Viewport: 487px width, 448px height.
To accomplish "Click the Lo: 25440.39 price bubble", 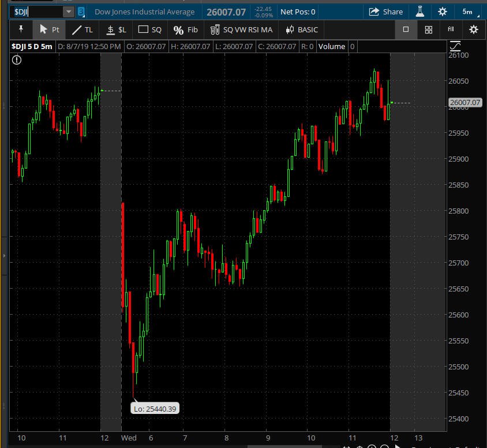I will click(155, 409).
